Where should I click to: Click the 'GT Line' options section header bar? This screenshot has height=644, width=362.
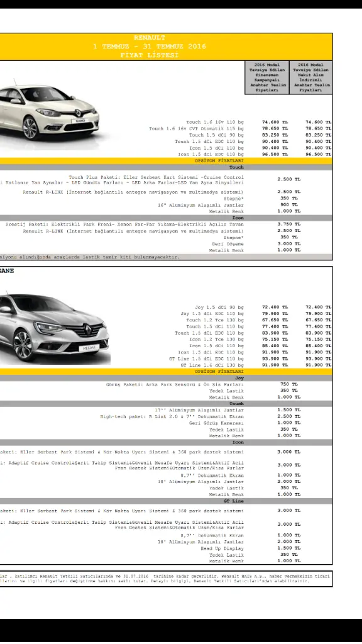166,501
